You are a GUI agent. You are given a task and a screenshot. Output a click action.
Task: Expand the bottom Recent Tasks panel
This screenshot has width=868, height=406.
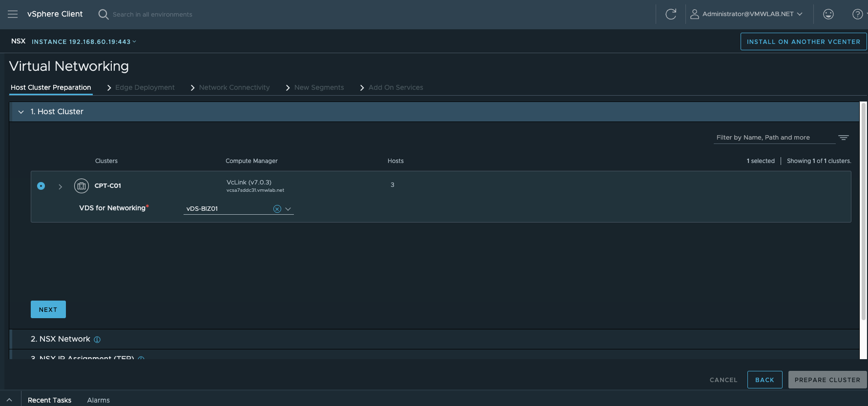click(x=9, y=400)
